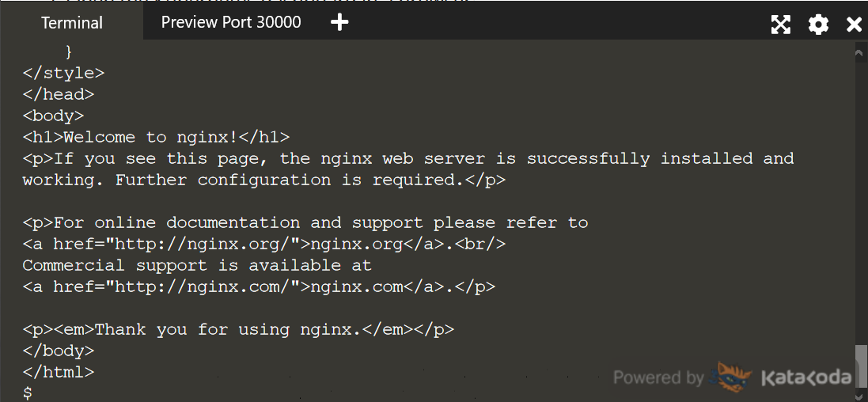868x402 pixels.
Task: Click the Commercial support is available line
Action: tap(197, 265)
